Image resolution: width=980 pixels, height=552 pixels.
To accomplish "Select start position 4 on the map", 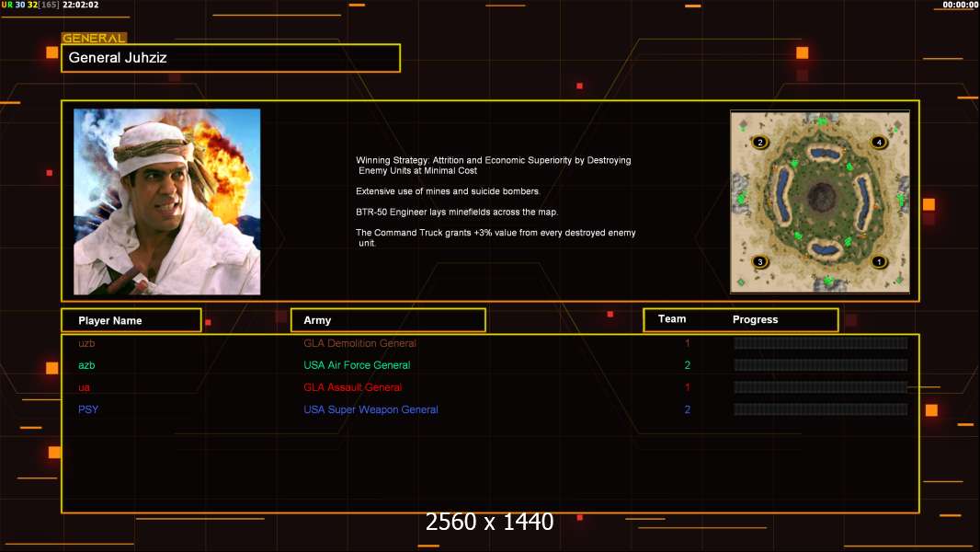I will point(879,143).
